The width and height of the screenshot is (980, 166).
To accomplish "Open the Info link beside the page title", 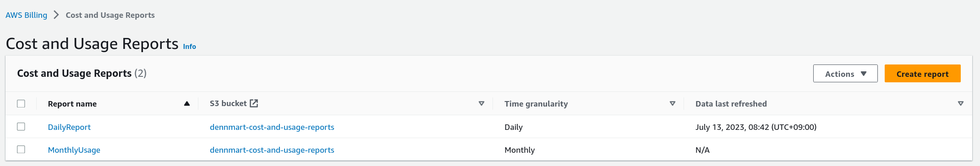I will pos(190,47).
